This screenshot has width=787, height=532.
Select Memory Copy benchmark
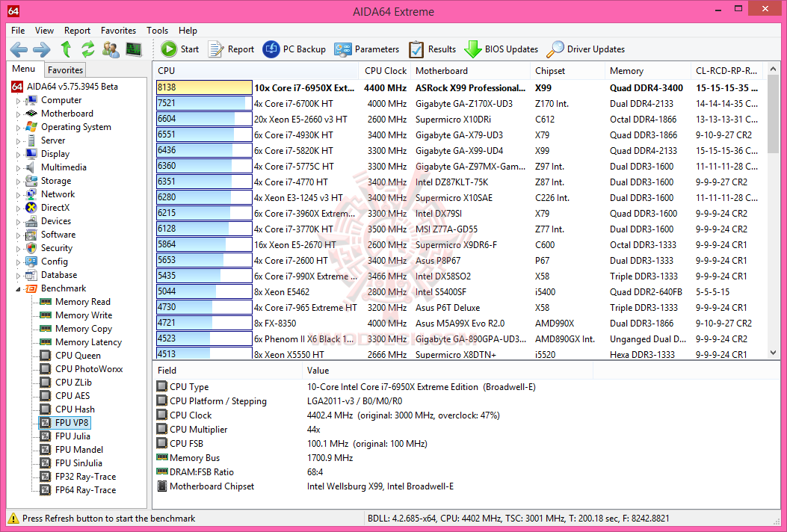83,329
